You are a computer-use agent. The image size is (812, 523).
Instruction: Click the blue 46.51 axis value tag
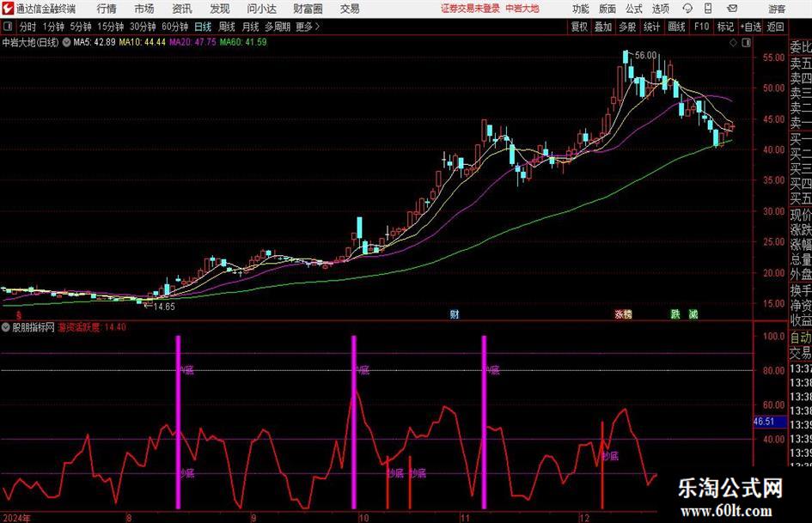coord(769,422)
